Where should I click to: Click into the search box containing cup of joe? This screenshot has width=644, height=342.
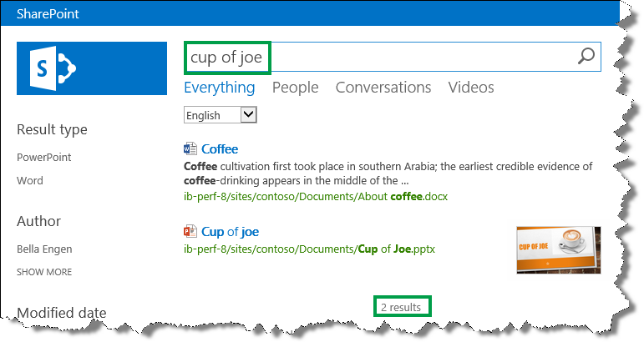pyautogui.click(x=393, y=57)
